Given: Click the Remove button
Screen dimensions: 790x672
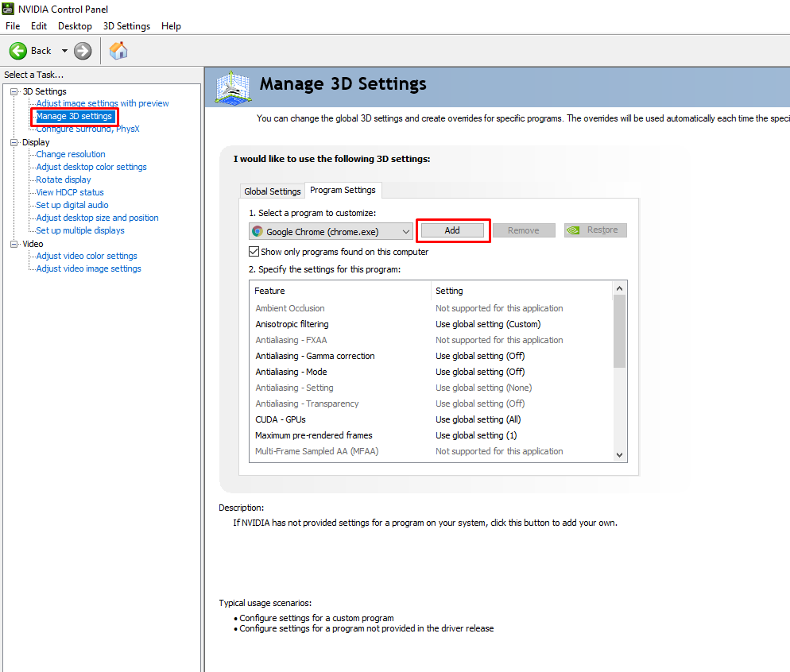Looking at the screenshot, I should (524, 230).
